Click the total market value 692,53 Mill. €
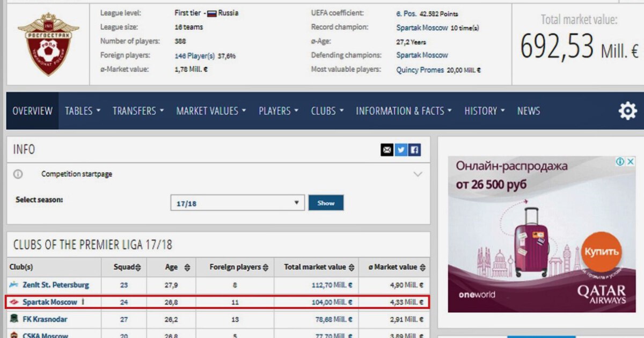Viewport: 644px width, 338px height. click(579, 47)
